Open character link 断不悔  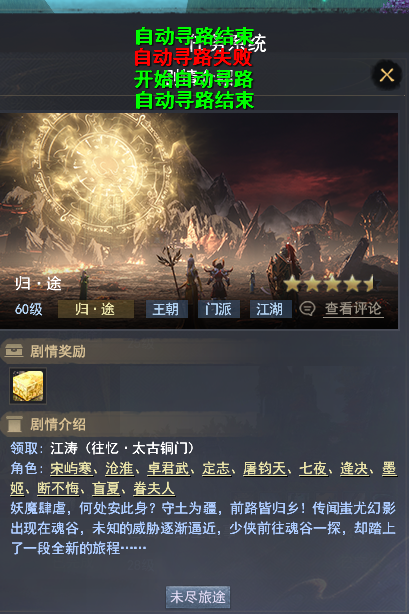point(58,488)
